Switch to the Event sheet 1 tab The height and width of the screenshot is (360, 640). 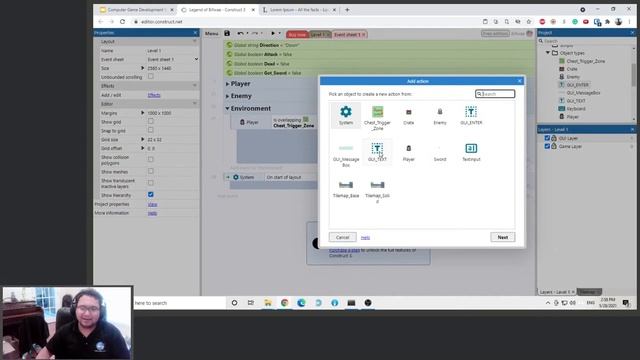[x=349, y=35]
